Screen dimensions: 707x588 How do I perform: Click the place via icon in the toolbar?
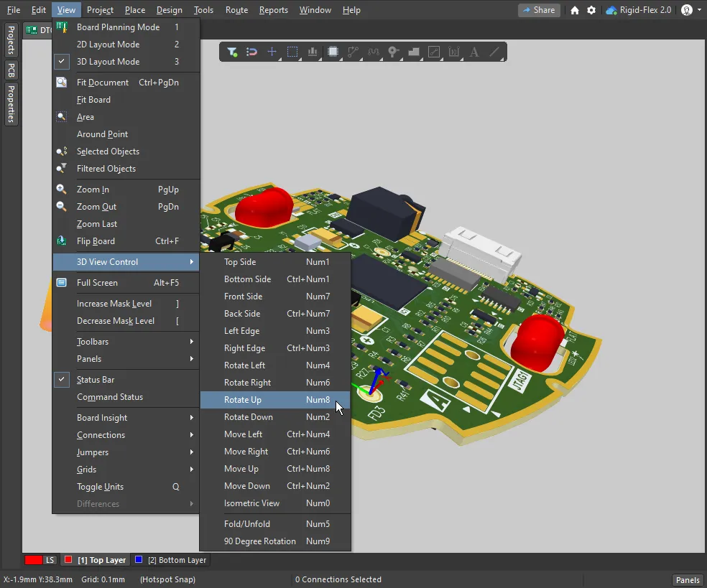click(x=393, y=51)
